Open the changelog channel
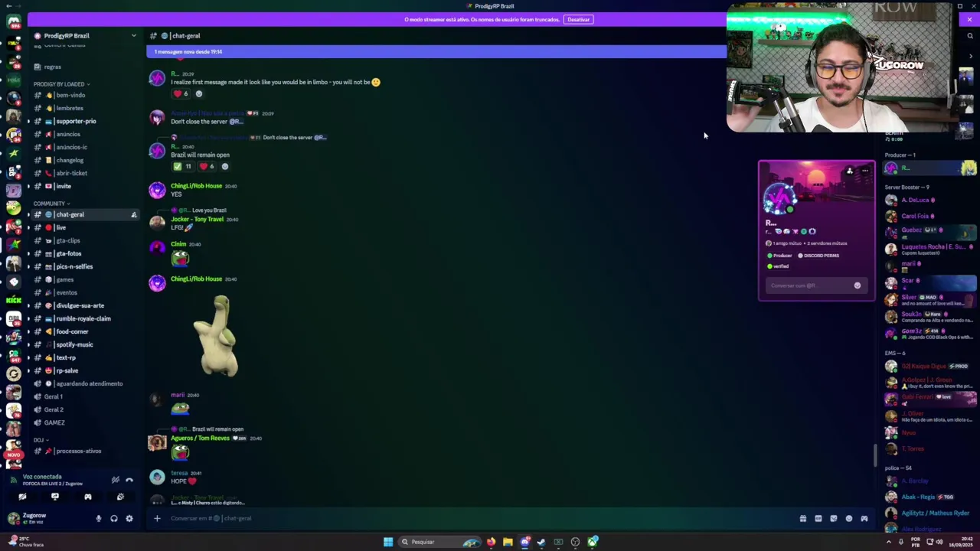 point(84,161)
